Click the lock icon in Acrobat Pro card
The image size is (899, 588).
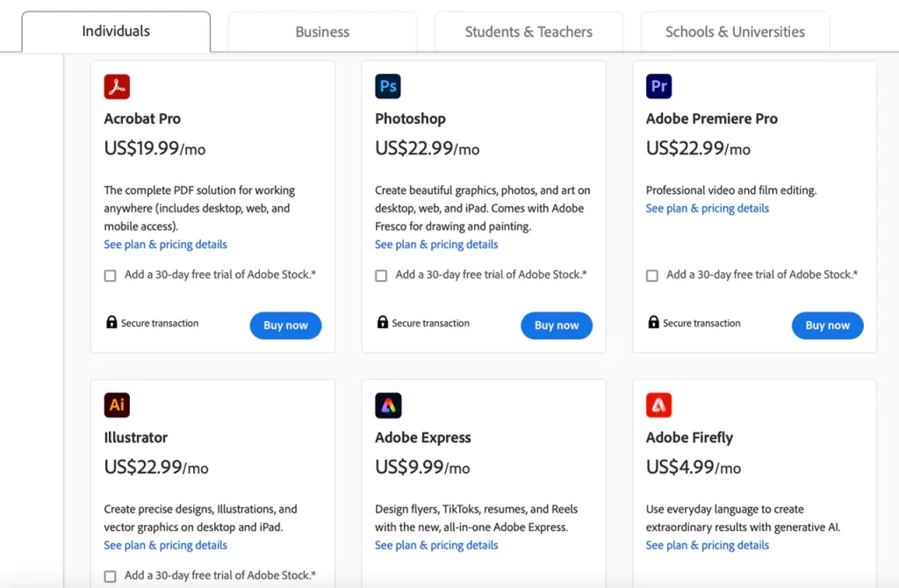coord(111,323)
